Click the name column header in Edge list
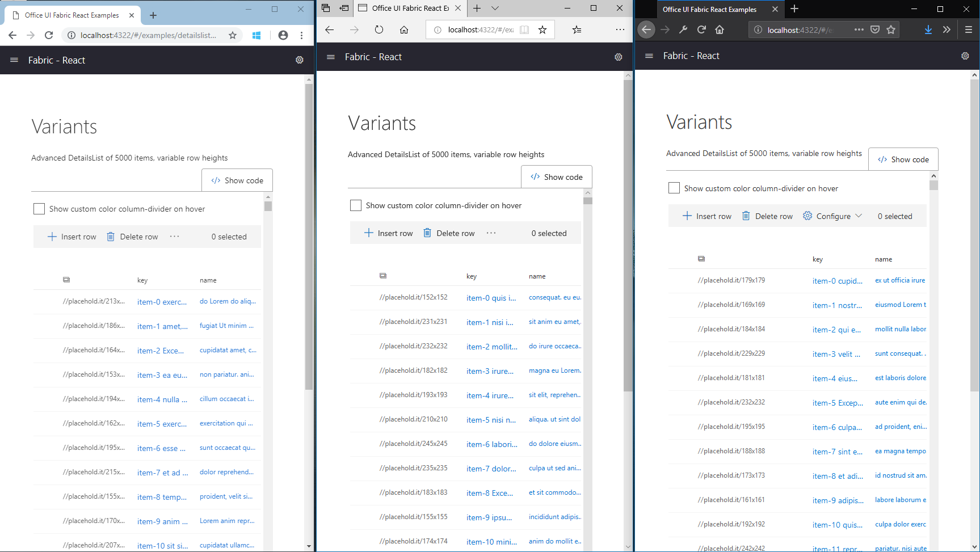The height and width of the screenshot is (552, 980). [537, 276]
